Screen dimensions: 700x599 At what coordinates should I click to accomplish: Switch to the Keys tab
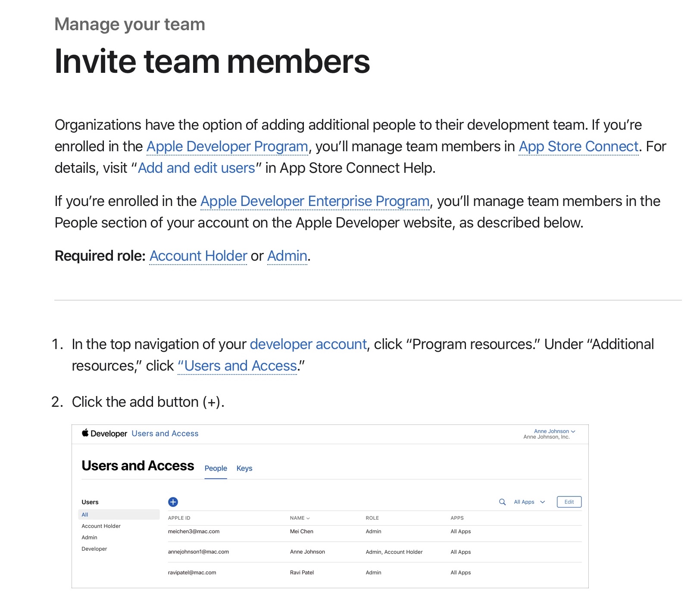[244, 468]
